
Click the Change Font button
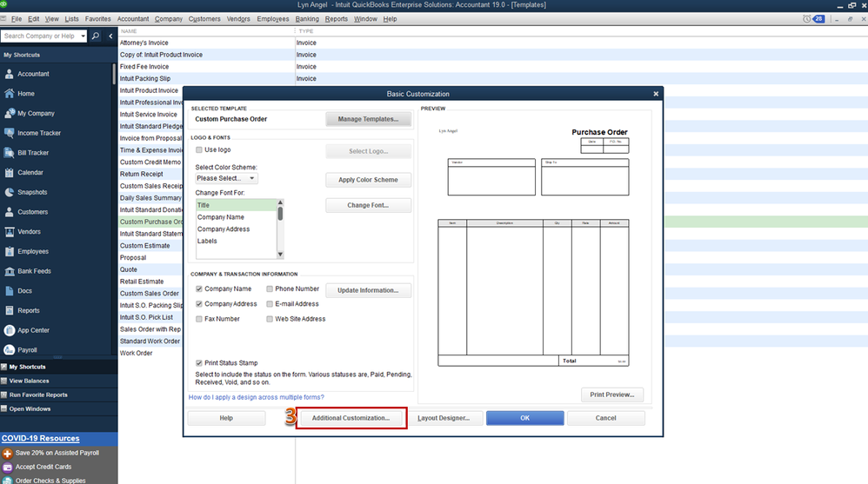point(368,205)
